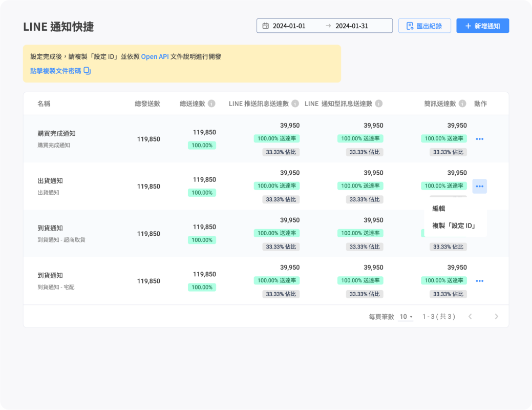This screenshot has width=532, height=410.
Task: Click the 總送達數 column header text
Action: pos(193,104)
